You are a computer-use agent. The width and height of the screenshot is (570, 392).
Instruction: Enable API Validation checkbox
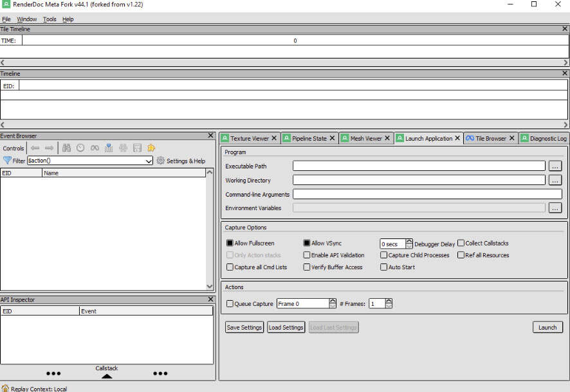[x=307, y=255]
